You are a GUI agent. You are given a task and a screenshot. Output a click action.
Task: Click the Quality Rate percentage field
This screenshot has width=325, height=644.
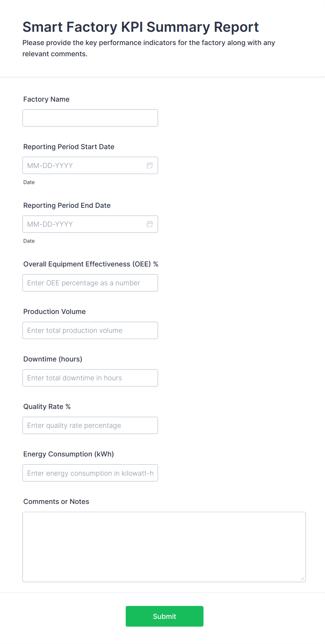tap(90, 425)
